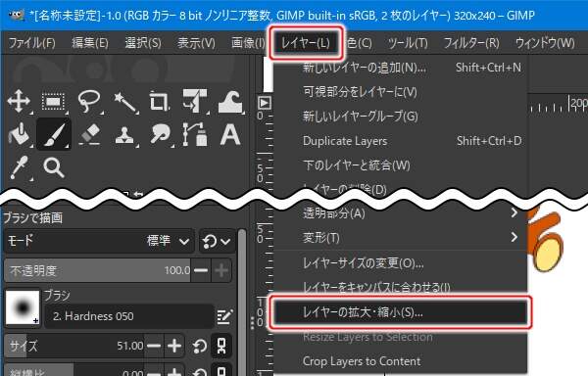Viewport: 588px width, 376px height.
Task: Choose 下のレイヤーと統合(W) menu entry
Action: [401, 165]
